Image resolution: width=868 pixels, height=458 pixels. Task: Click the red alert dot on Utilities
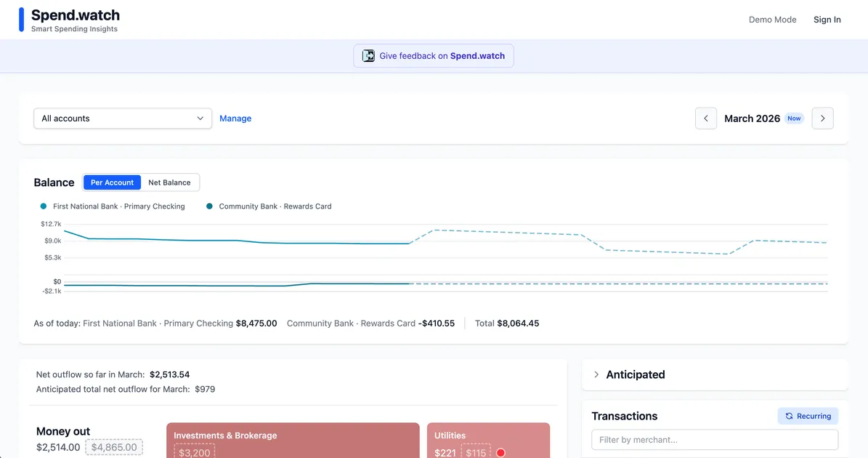(x=500, y=453)
